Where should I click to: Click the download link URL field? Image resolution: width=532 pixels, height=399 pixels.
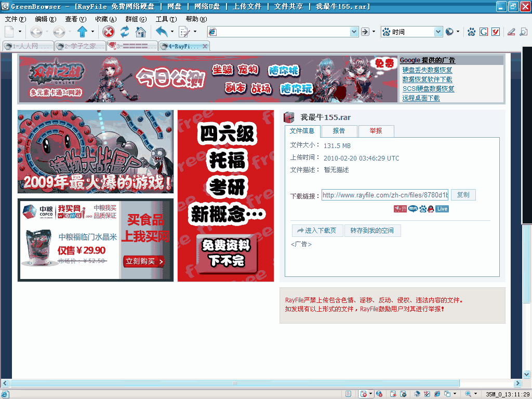(x=385, y=195)
